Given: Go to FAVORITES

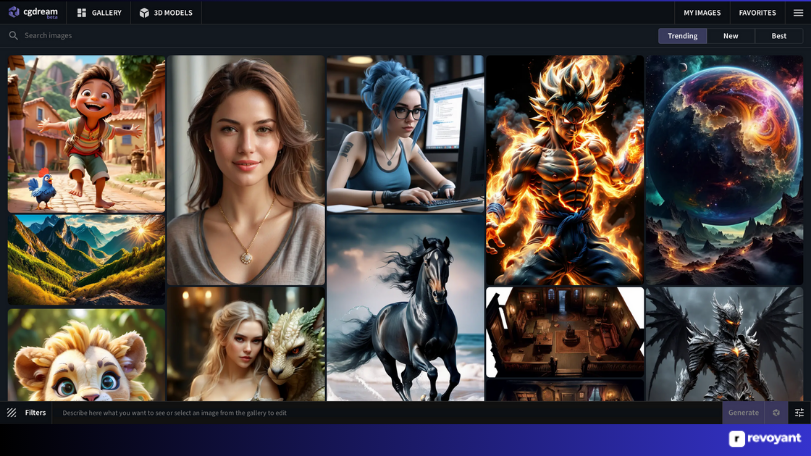Looking at the screenshot, I should pyautogui.click(x=757, y=12).
